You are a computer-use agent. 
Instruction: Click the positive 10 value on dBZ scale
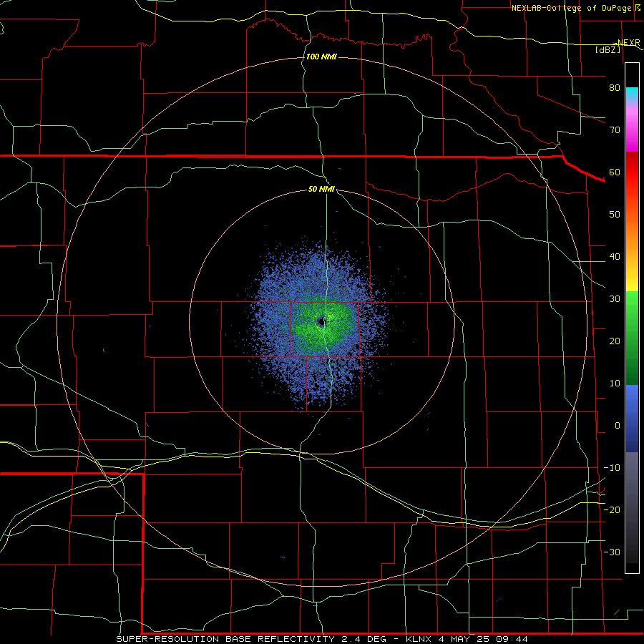click(x=615, y=384)
